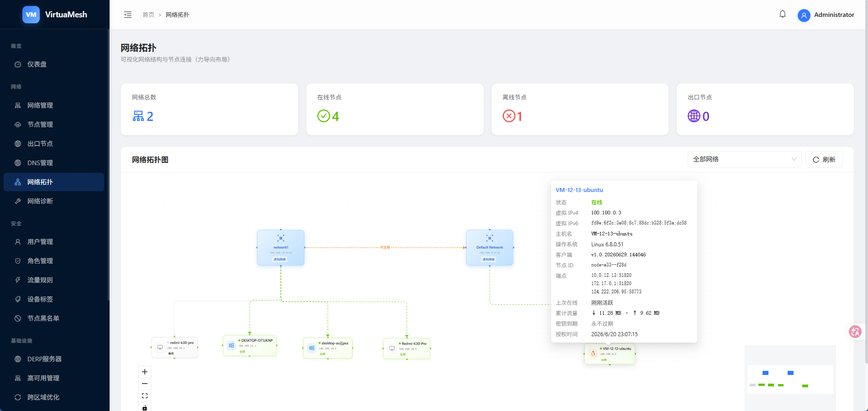The width and height of the screenshot is (868, 411).
Task: Open the 全部网络 network filter dropdown
Action: tap(744, 159)
